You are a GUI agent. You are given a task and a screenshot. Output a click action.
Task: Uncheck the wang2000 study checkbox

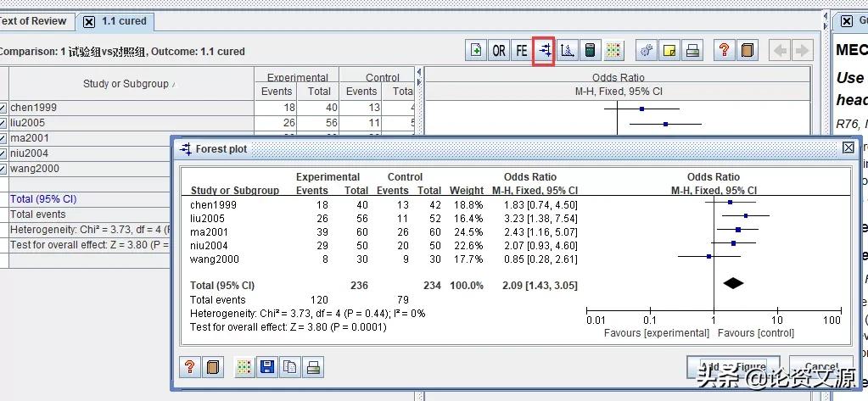[3, 169]
